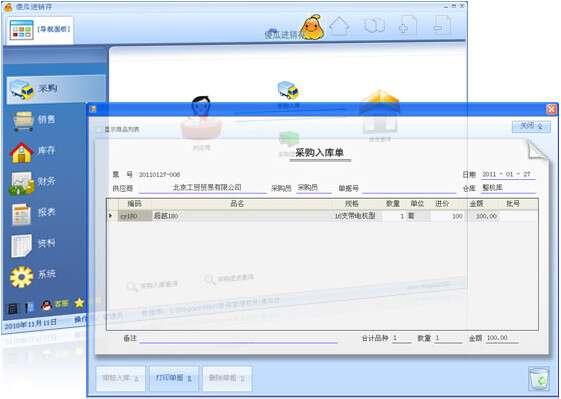Click the home icon in the top toolbar
The image size is (561, 399).
point(339,26)
